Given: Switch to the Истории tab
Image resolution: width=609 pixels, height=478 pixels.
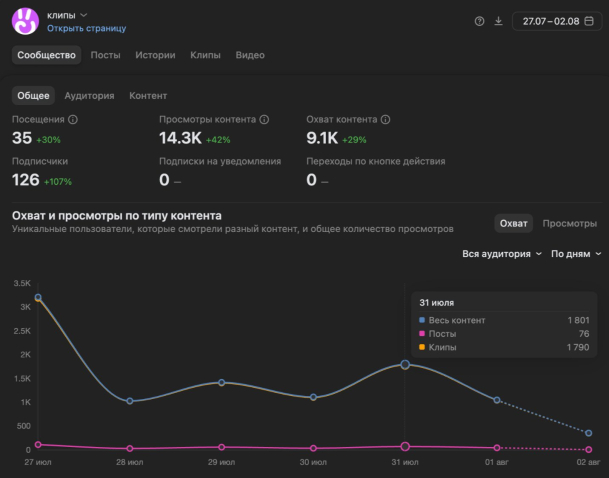Looking at the screenshot, I should point(155,55).
